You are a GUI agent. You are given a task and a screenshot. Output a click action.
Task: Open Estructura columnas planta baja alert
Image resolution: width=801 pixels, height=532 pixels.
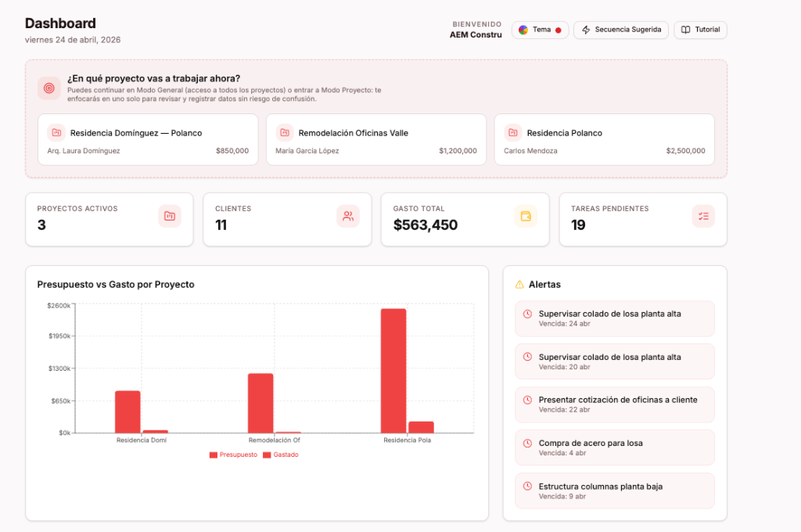click(615, 491)
